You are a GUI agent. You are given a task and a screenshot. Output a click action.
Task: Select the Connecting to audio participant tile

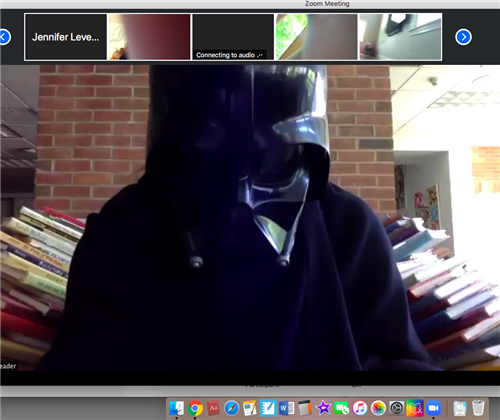(233, 37)
